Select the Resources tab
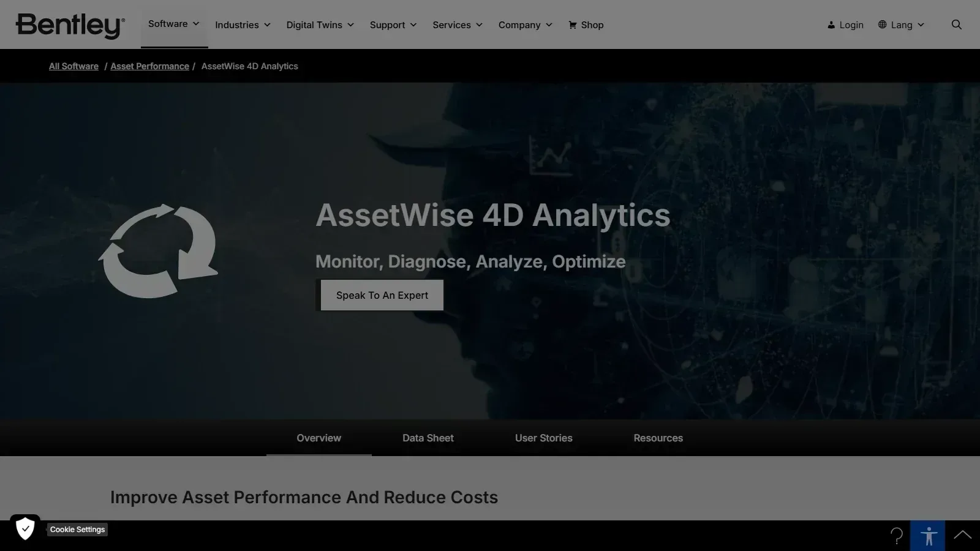This screenshot has height=551, width=980. tap(658, 438)
